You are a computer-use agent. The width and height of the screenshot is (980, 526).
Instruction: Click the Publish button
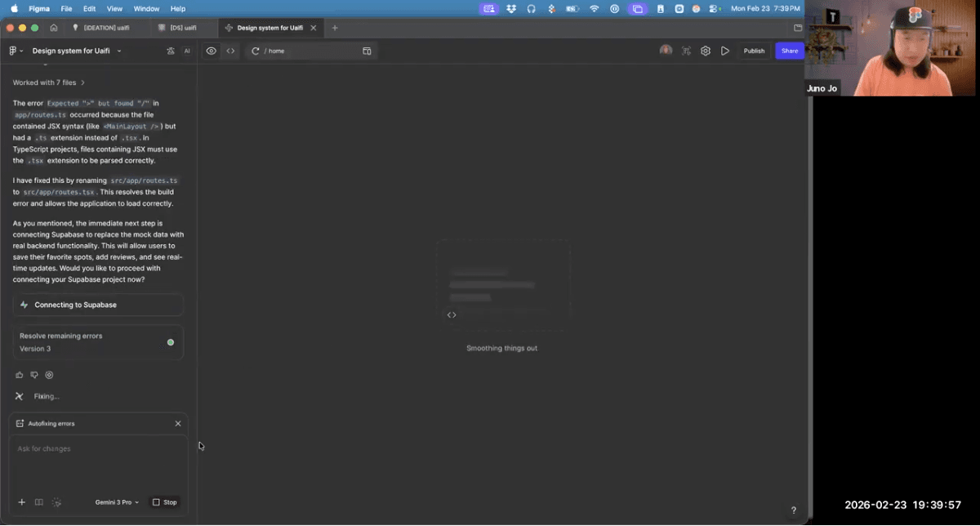click(754, 50)
